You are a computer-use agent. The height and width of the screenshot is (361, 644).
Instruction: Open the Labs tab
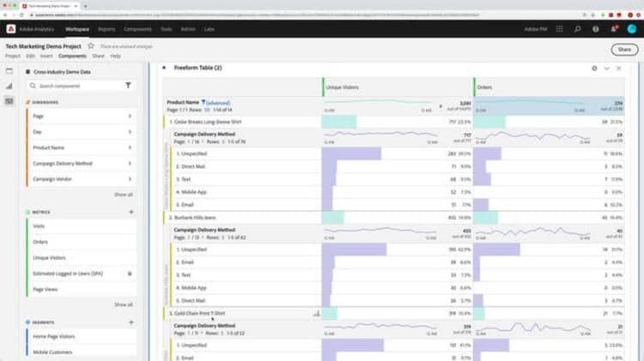click(209, 29)
